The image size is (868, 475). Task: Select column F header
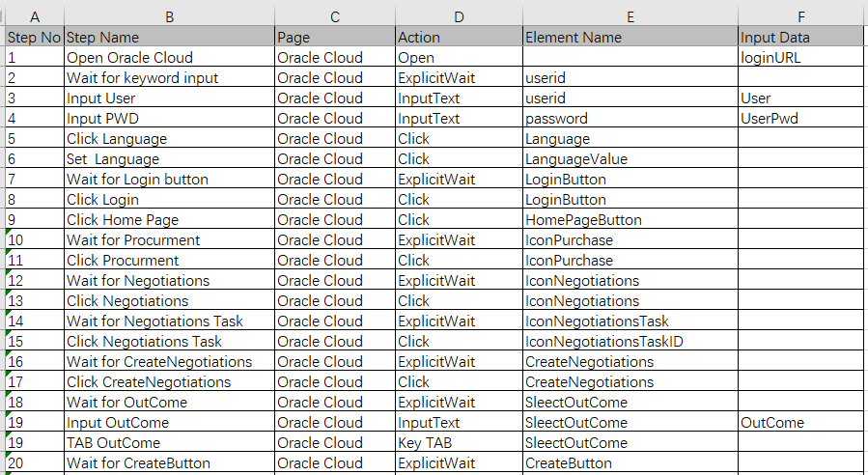800,16
